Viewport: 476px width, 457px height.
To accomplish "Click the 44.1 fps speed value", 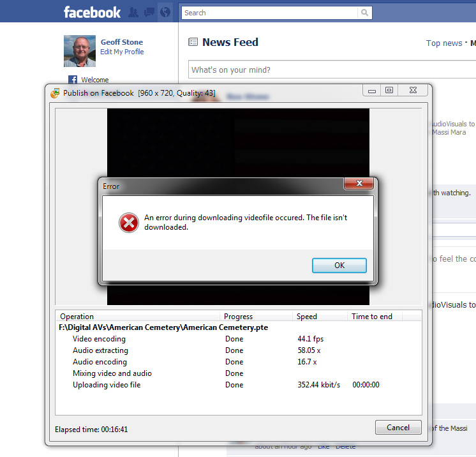I will (310, 339).
